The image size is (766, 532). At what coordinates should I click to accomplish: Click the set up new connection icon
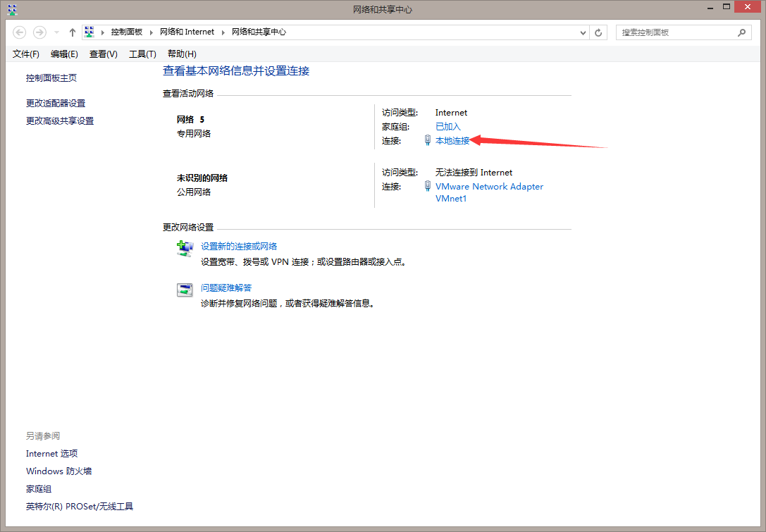185,248
